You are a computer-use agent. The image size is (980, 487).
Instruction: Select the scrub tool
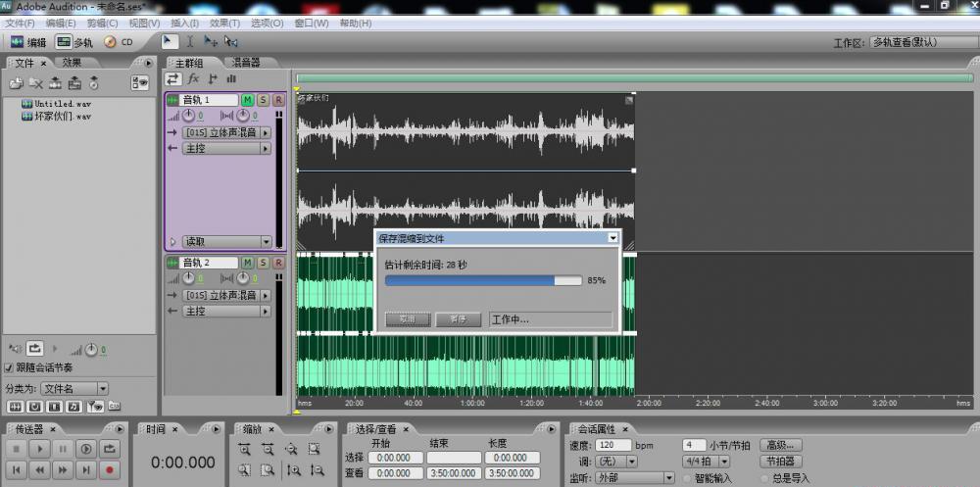pos(230,42)
